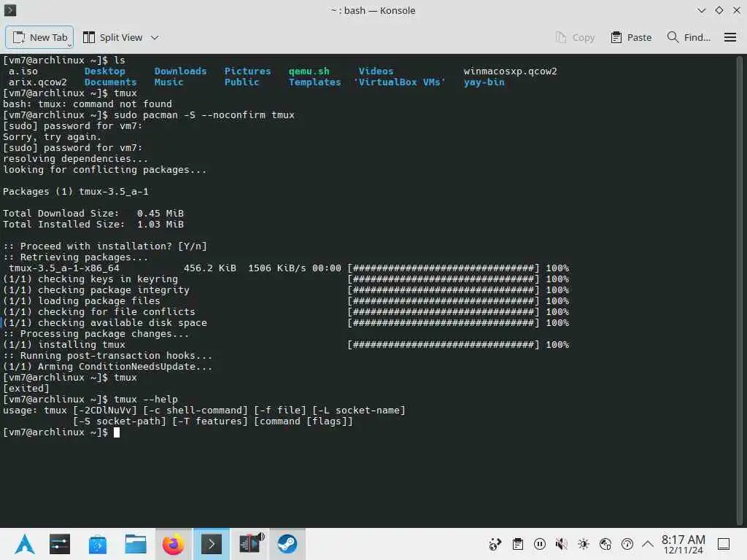Click the Split View button
This screenshot has width=747, height=560.
[x=113, y=37]
